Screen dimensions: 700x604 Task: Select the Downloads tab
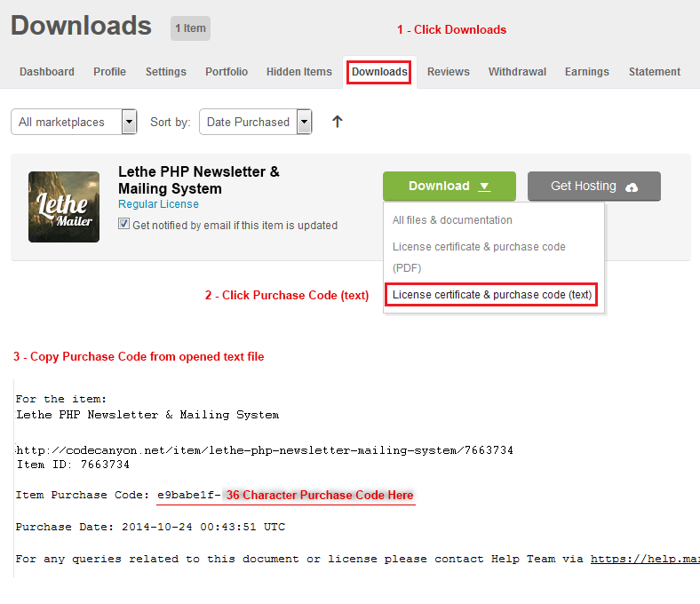[379, 72]
